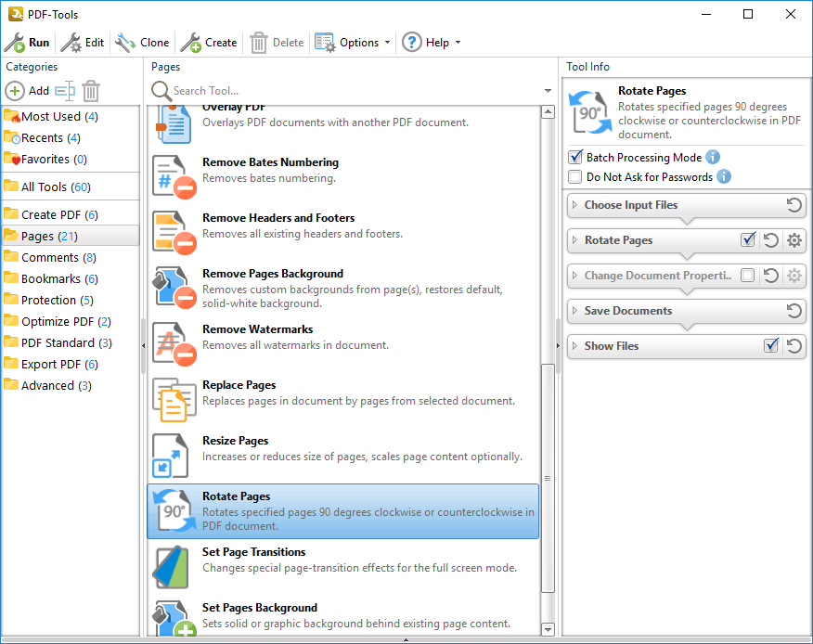Select the Remove Headers and Footers icon

tap(174, 232)
